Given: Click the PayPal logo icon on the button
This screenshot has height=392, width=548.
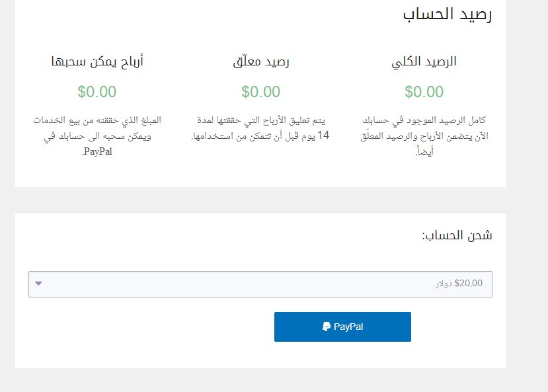Looking at the screenshot, I should tap(327, 327).
